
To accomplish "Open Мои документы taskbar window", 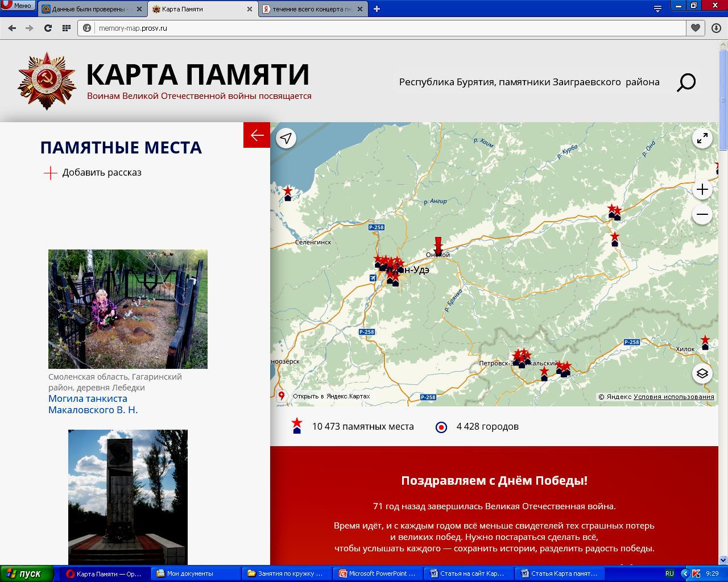I will [196, 573].
